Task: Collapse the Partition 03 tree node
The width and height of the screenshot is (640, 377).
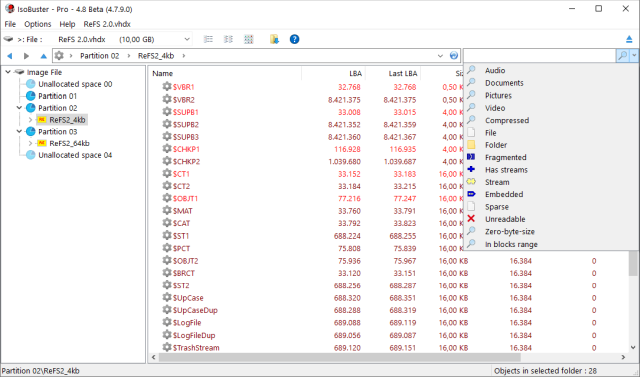Action: [x=19, y=131]
